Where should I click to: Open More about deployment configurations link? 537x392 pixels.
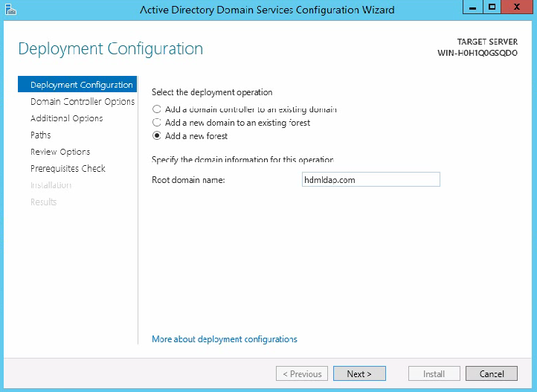pyautogui.click(x=225, y=339)
